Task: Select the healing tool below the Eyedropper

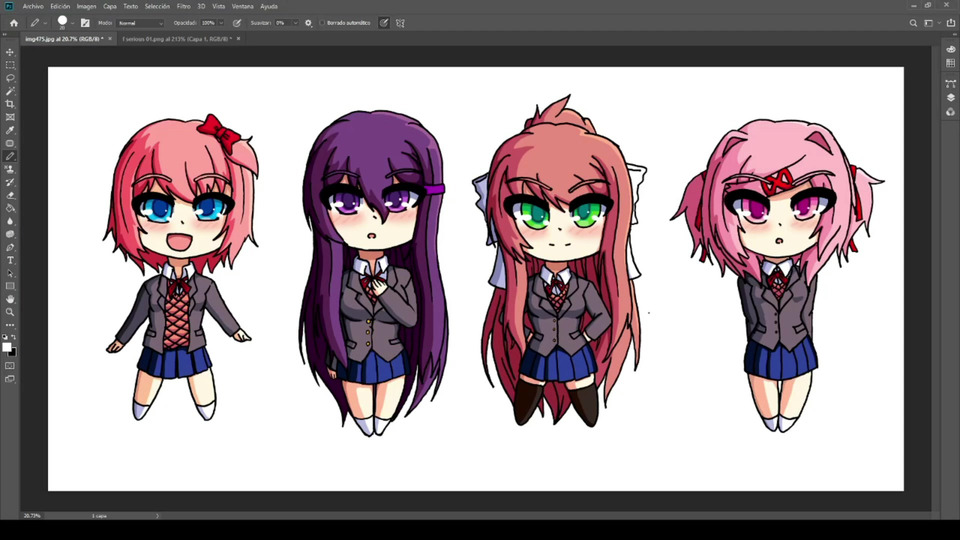Action: pos(10,143)
